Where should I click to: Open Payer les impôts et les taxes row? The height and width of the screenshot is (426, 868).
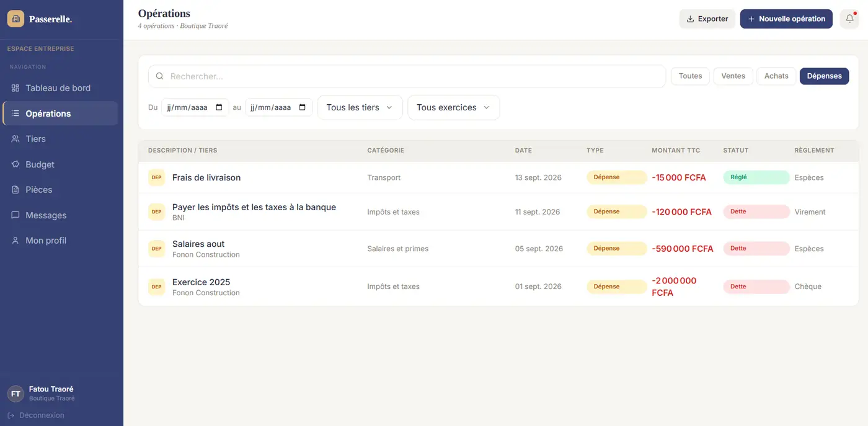(x=498, y=211)
